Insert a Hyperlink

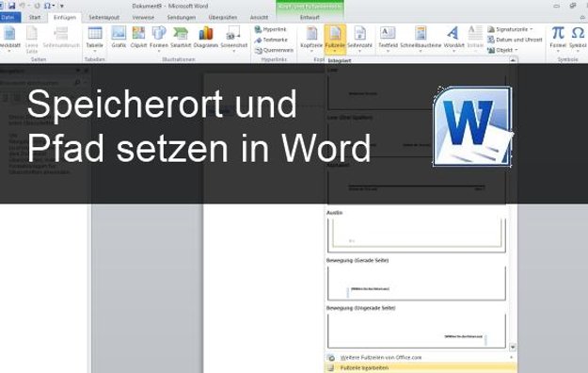[x=270, y=29]
